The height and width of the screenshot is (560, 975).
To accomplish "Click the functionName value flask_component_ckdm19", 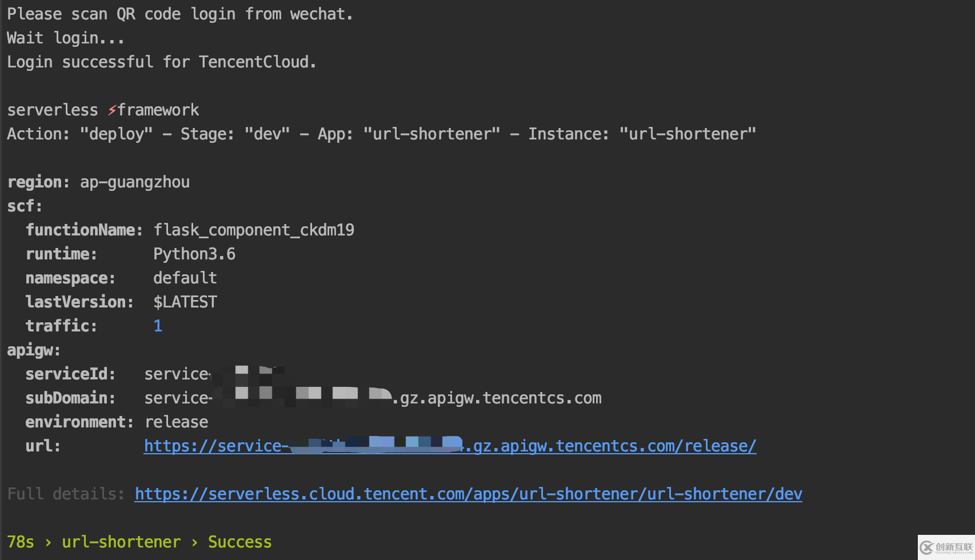I will 254,230.
